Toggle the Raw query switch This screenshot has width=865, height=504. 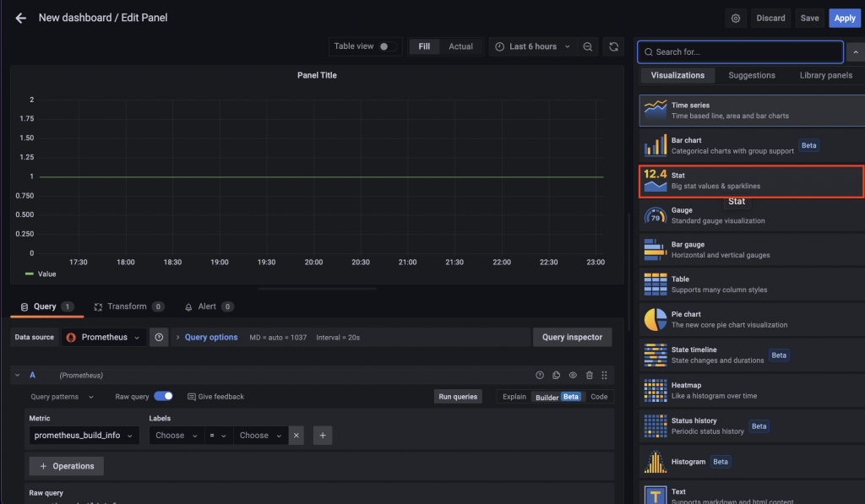click(163, 396)
